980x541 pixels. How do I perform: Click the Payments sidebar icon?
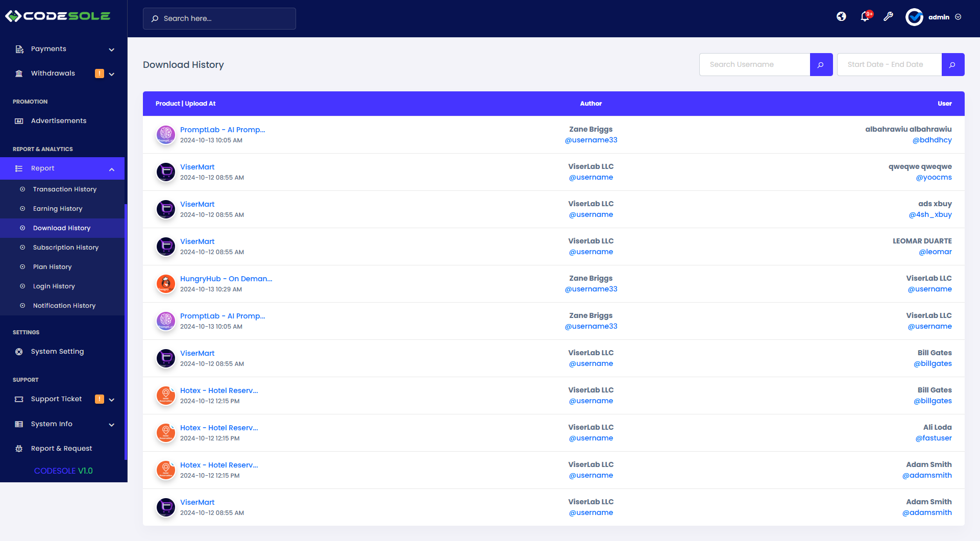(x=19, y=49)
